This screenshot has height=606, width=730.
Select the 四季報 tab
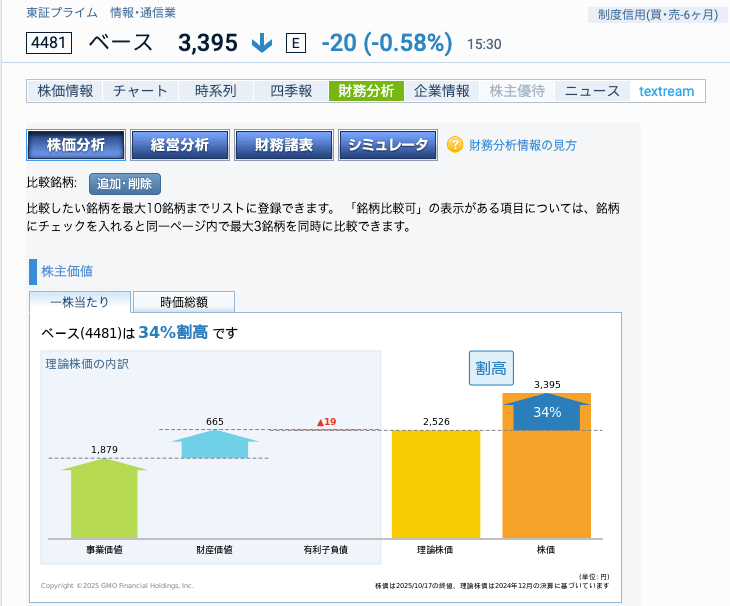click(x=291, y=91)
